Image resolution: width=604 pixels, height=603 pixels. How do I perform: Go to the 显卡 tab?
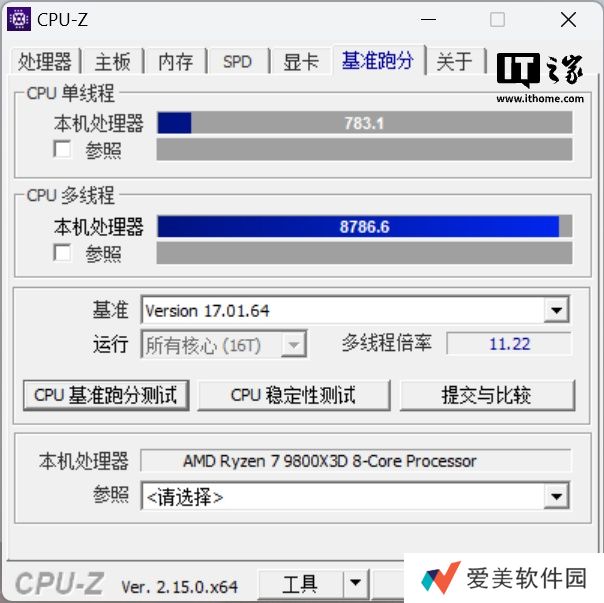coord(301,61)
